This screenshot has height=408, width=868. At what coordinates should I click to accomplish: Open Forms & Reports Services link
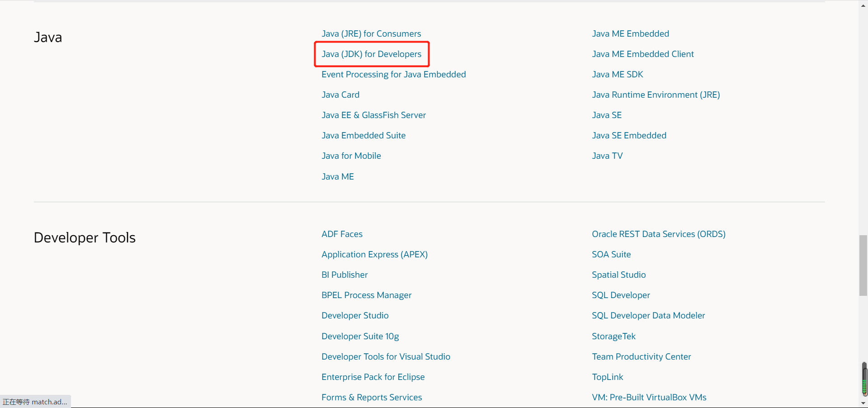(372, 398)
